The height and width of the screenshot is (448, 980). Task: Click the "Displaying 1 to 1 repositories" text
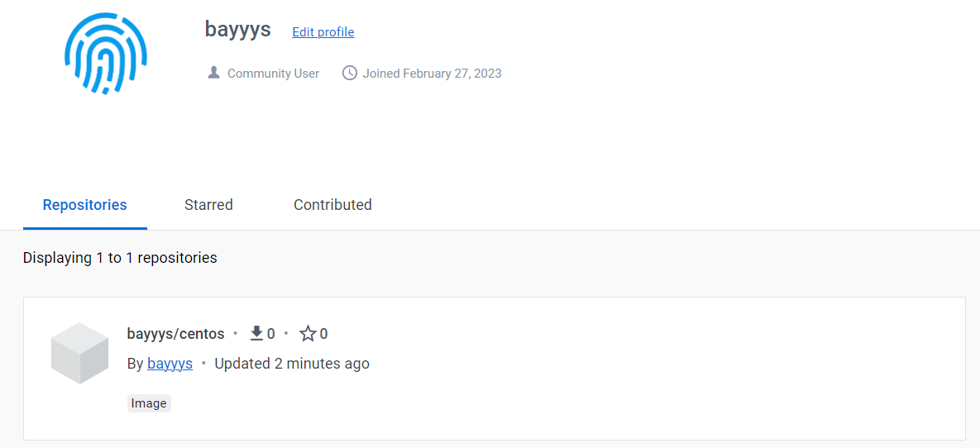pyautogui.click(x=120, y=258)
